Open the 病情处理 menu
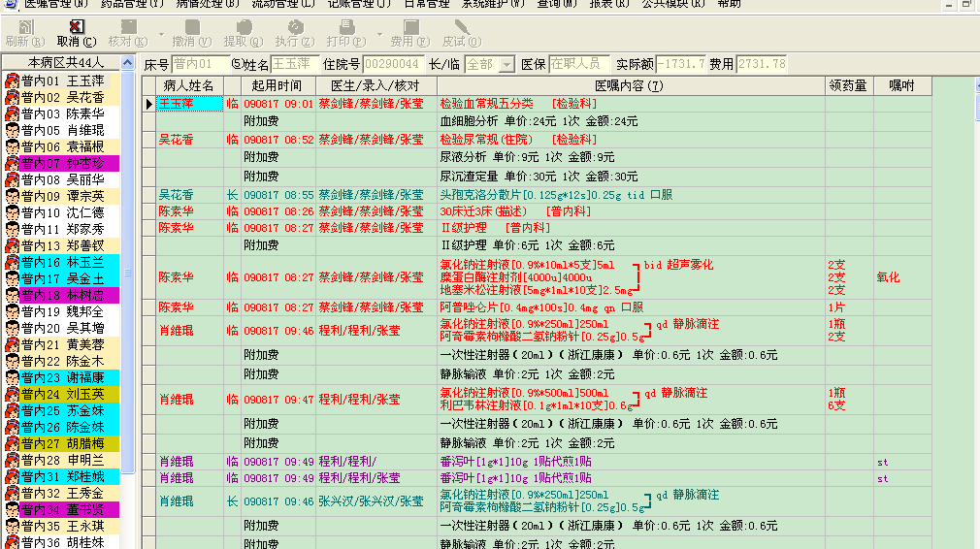980x549 pixels. point(208,4)
